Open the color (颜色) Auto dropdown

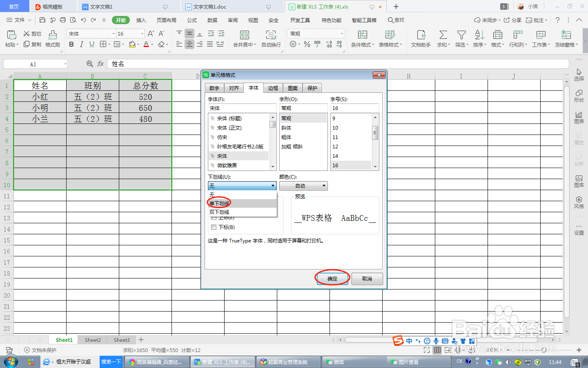(x=303, y=186)
